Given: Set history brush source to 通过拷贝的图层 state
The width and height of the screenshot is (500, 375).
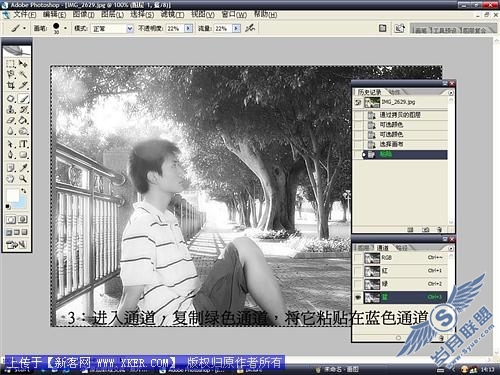Looking at the screenshot, I should tap(358, 115).
